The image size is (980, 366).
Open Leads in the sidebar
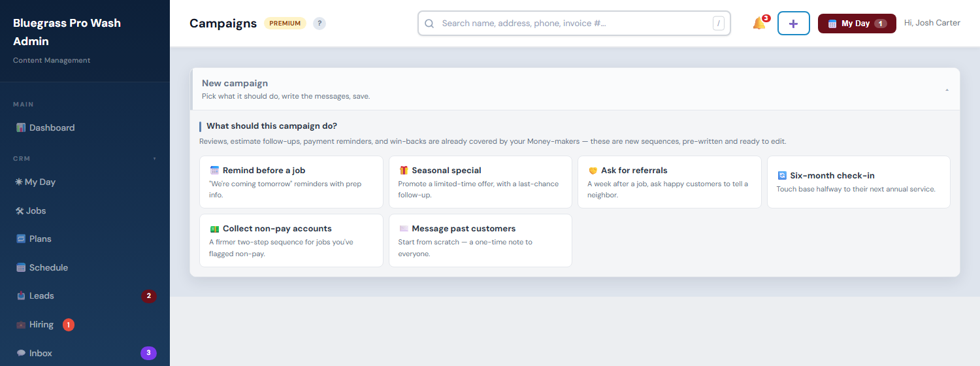coord(85,295)
